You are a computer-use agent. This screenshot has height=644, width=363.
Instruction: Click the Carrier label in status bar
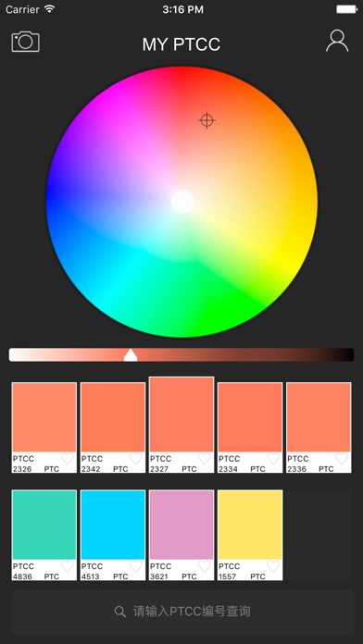22,9
